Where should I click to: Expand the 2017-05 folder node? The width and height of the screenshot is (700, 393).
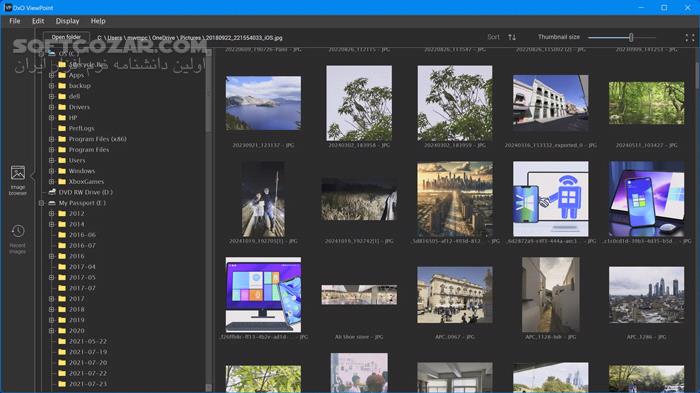pos(51,277)
